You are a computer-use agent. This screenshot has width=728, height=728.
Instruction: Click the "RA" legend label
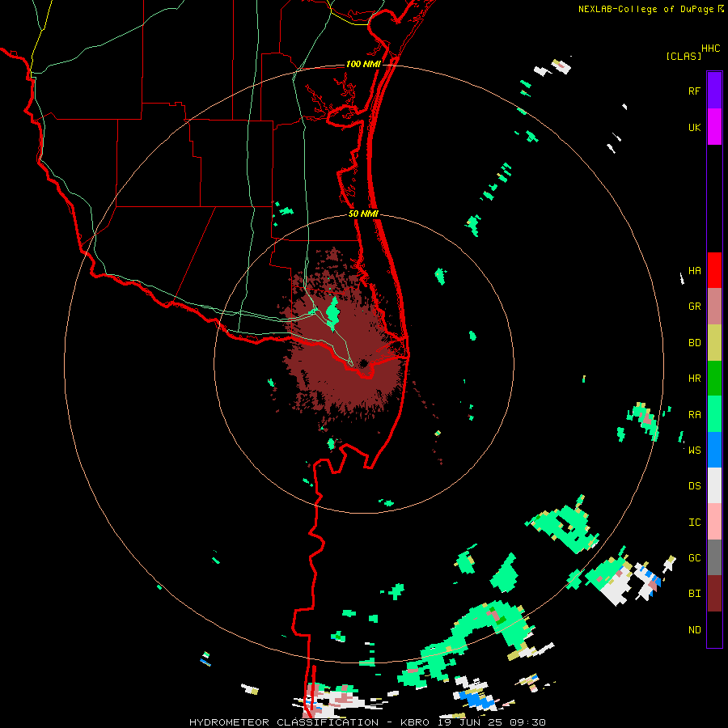click(694, 415)
